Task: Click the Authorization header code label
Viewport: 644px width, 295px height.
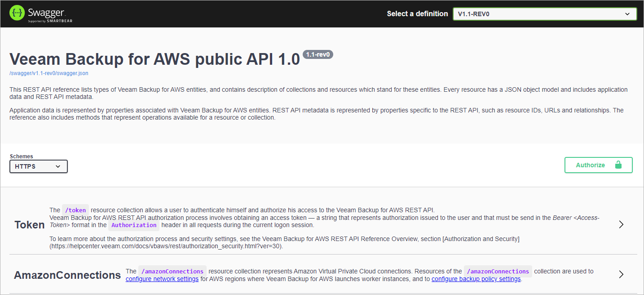Action: tap(134, 225)
